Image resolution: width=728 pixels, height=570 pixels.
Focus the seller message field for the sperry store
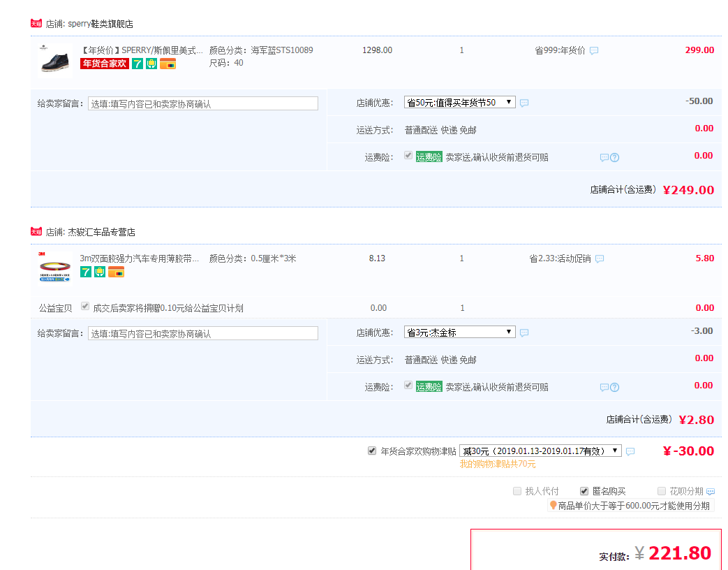203,103
